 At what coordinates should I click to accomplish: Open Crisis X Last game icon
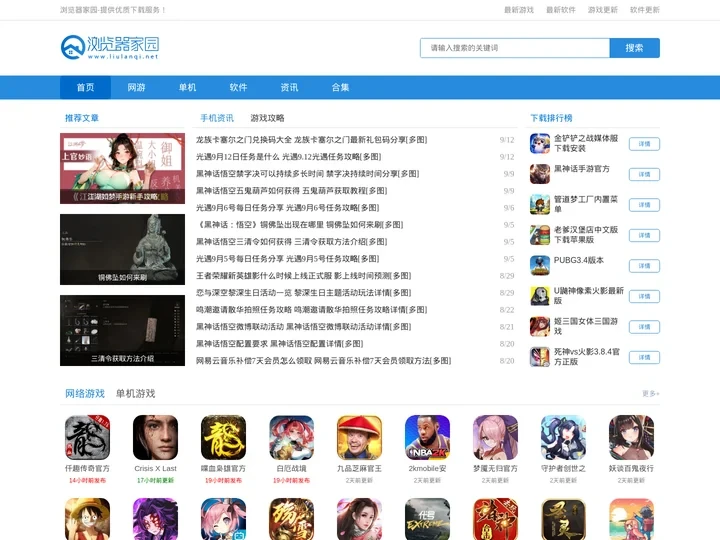(x=155, y=438)
